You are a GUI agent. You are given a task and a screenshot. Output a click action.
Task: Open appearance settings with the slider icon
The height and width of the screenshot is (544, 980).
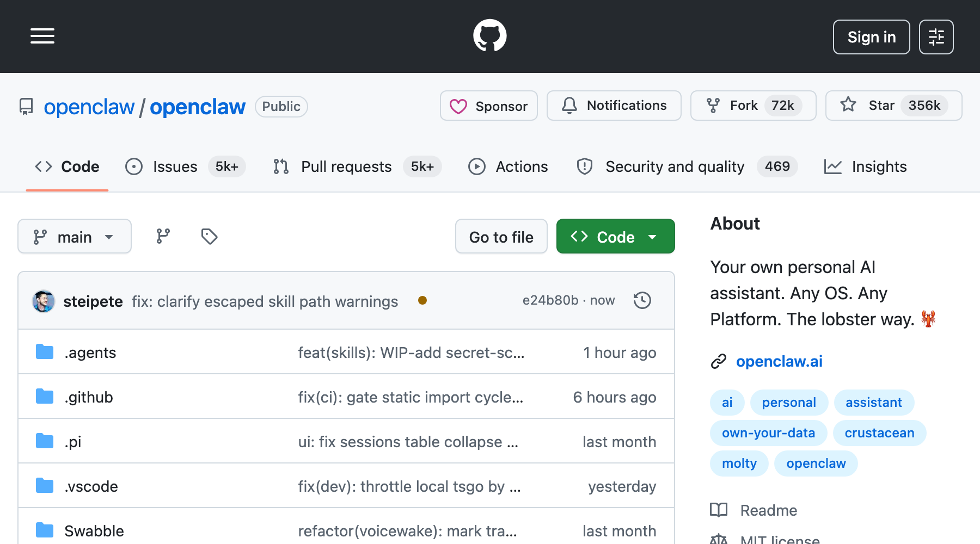(x=936, y=36)
